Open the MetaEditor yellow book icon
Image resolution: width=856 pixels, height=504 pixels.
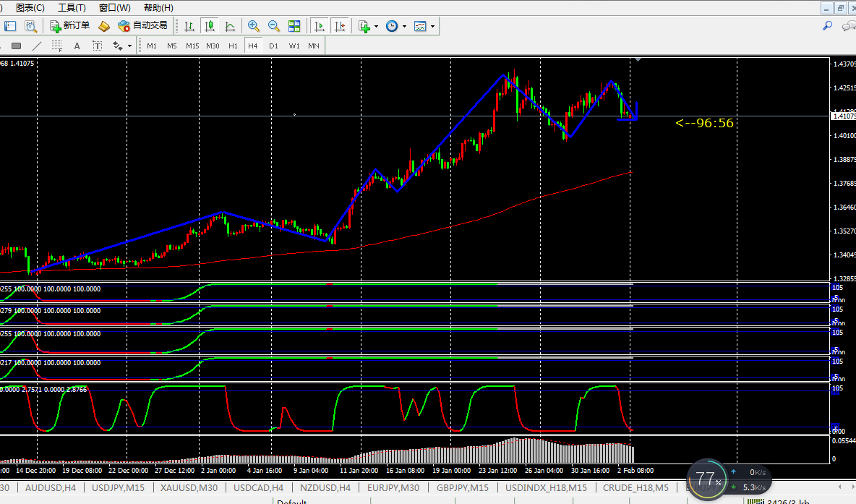(x=103, y=25)
